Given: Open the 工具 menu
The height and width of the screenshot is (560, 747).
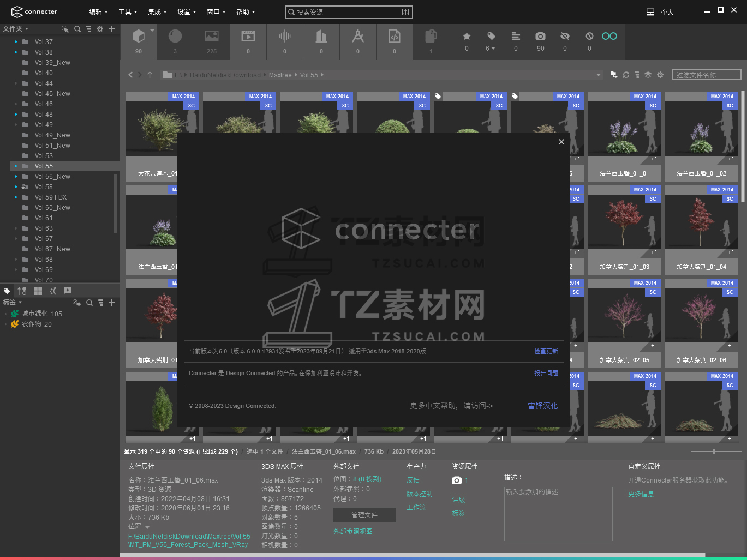Looking at the screenshot, I should click(x=128, y=12).
